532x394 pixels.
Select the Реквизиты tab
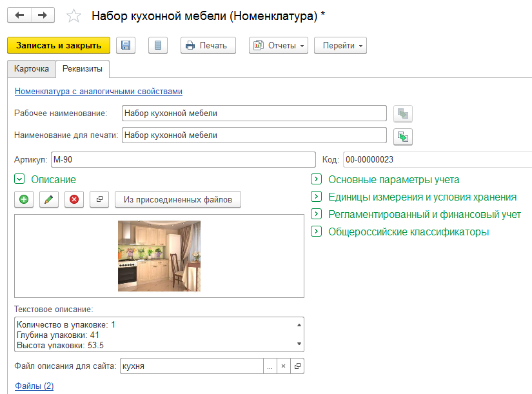pos(82,68)
